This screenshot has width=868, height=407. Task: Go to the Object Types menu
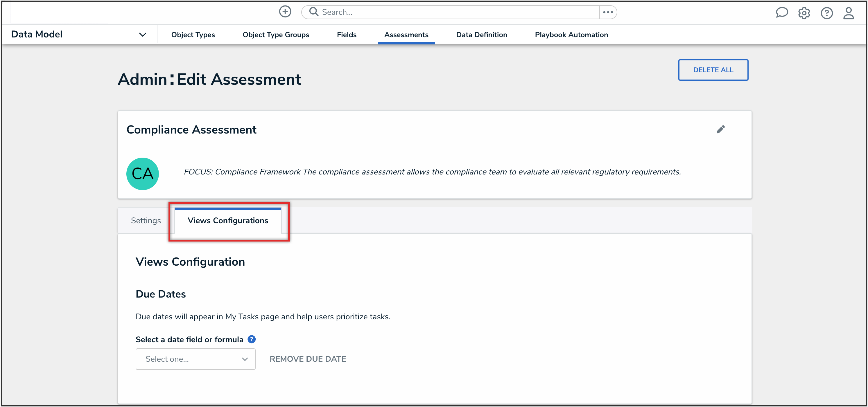point(193,35)
